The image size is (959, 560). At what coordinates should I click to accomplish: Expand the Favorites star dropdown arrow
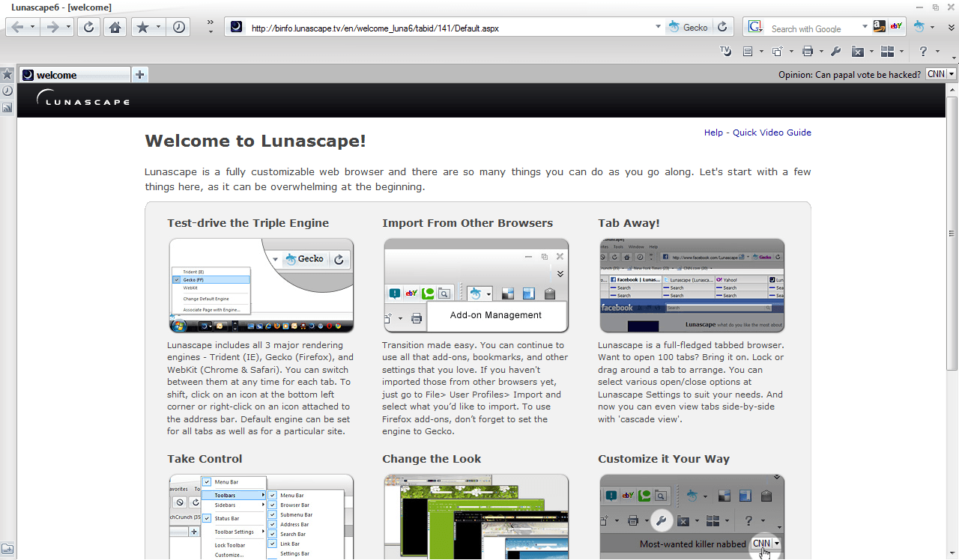click(158, 27)
